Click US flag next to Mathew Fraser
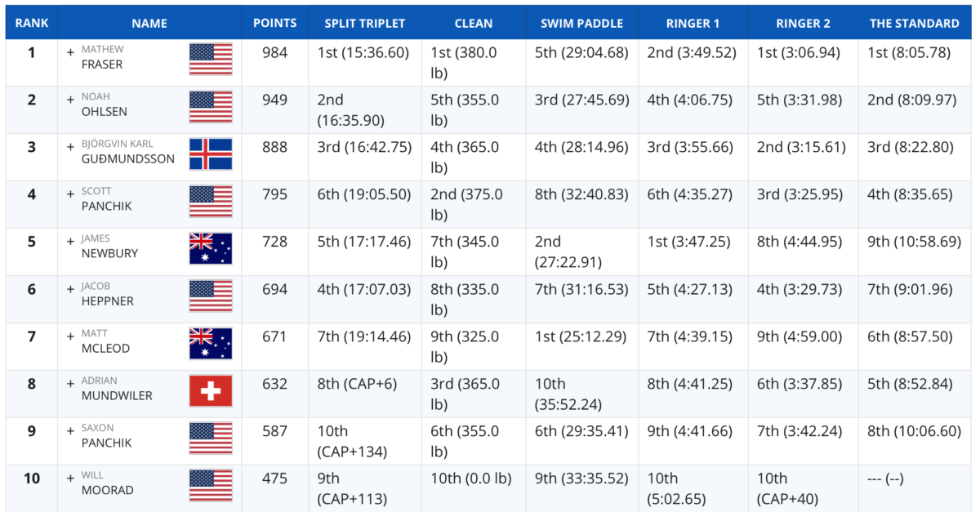The image size is (980, 512). pyautogui.click(x=211, y=60)
